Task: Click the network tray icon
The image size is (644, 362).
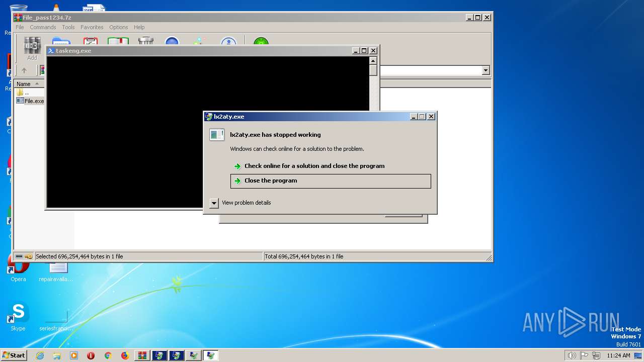Action: coord(597,355)
